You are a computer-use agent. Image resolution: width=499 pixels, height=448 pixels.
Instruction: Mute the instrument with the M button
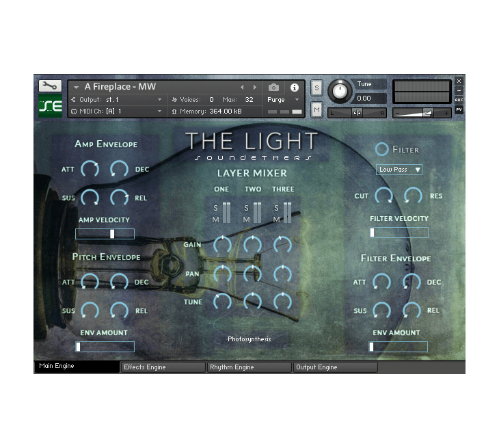[x=316, y=110]
